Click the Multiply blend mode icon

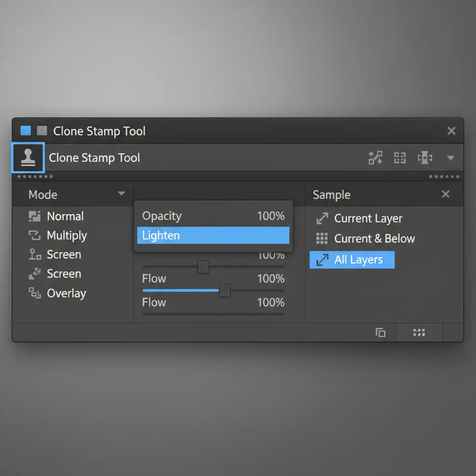point(35,236)
